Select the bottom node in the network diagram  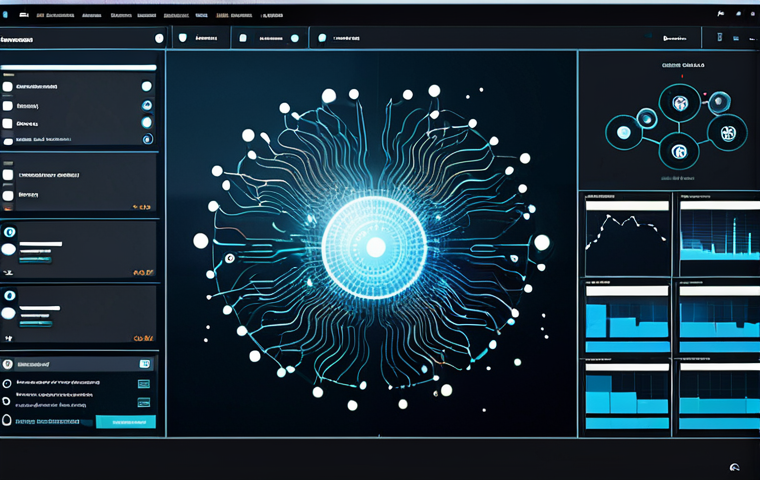click(680, 153)
